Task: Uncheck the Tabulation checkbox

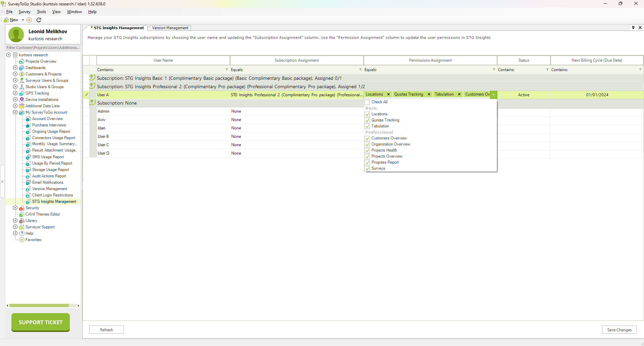Action: click(367, 126)
